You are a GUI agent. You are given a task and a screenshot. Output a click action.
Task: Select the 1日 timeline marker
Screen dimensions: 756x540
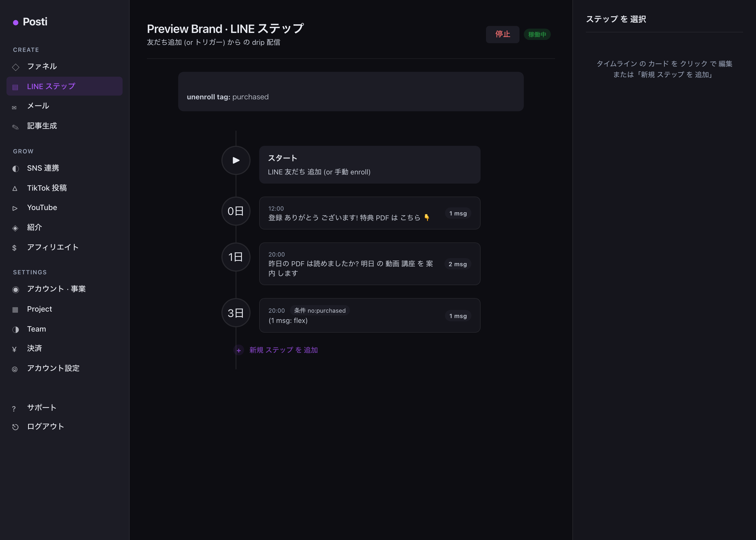pyautogui.click(x=236, y=257)
